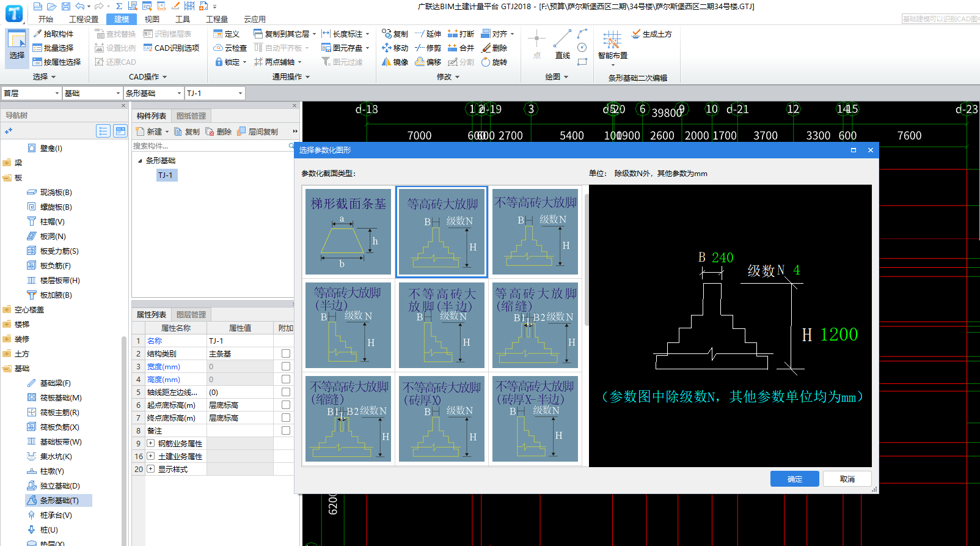Toggle checkbox for 起点底标高(m) row
The width and height of the screenshot is (980, 546).
click(285, 405)
